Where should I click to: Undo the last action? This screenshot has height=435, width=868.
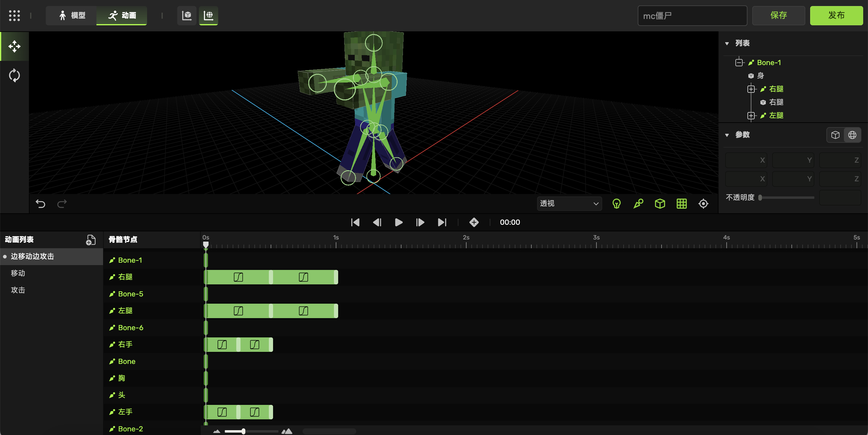pos(40,204)
